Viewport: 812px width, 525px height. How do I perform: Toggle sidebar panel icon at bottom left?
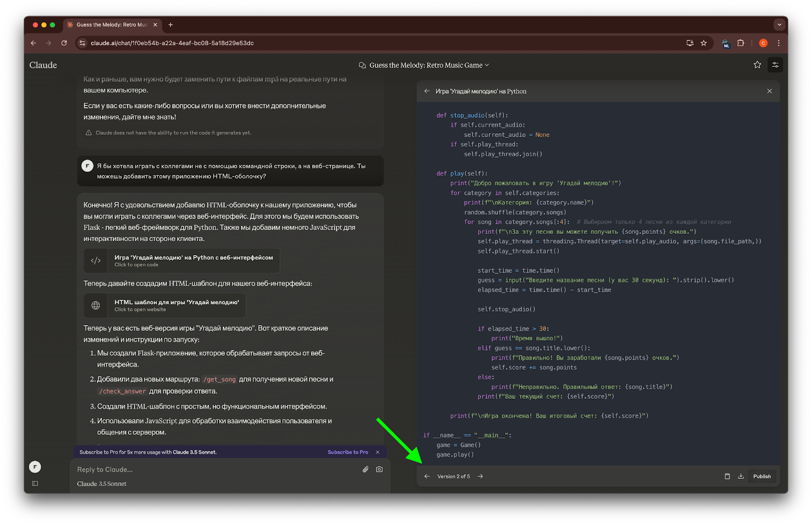point(35,483)
